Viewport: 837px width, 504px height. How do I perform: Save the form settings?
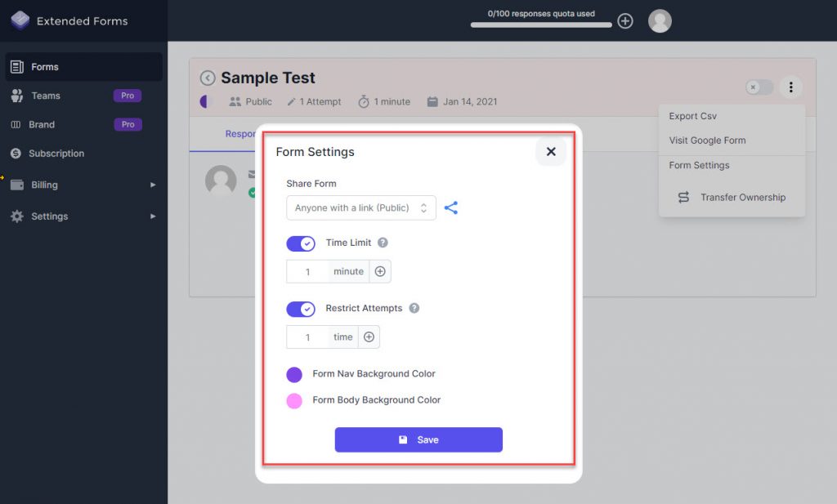click(x=418, y=439)
